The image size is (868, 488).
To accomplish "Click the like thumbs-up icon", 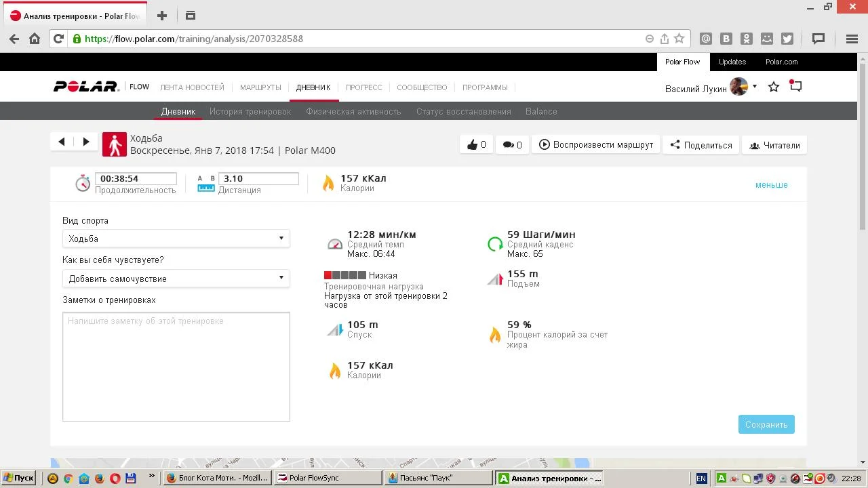I will (473, 145).
